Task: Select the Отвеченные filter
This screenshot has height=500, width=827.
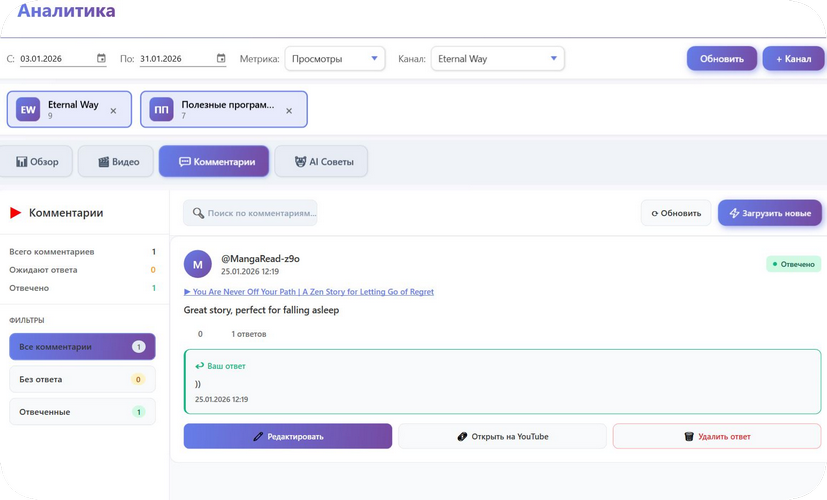Action: coord(82,412)
